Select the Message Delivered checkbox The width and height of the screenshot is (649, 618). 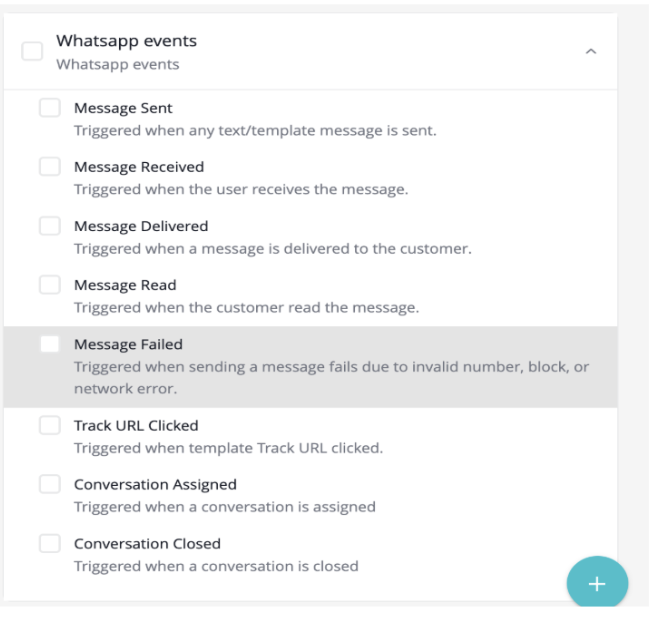(x=50, y=226)
